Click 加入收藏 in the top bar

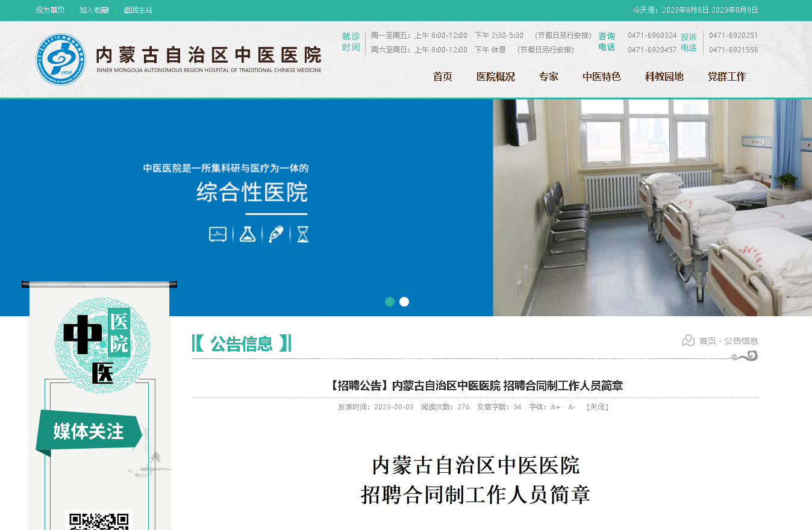(x=94, y=10)
